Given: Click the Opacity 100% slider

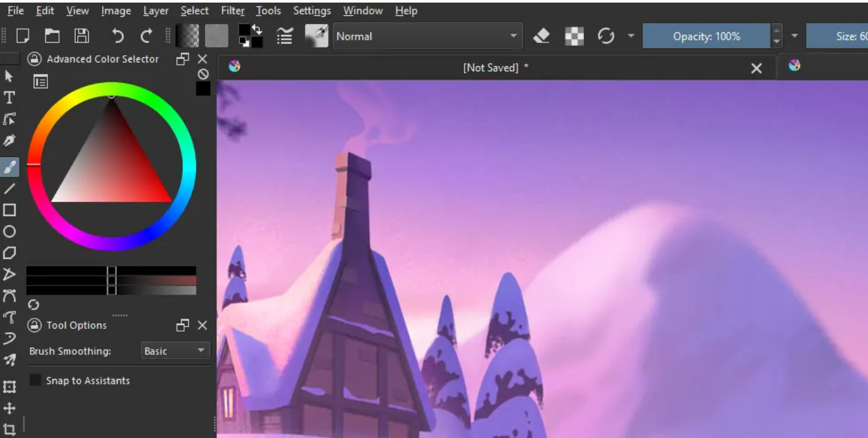Looking at the screenshot, I should coord(706,36).
